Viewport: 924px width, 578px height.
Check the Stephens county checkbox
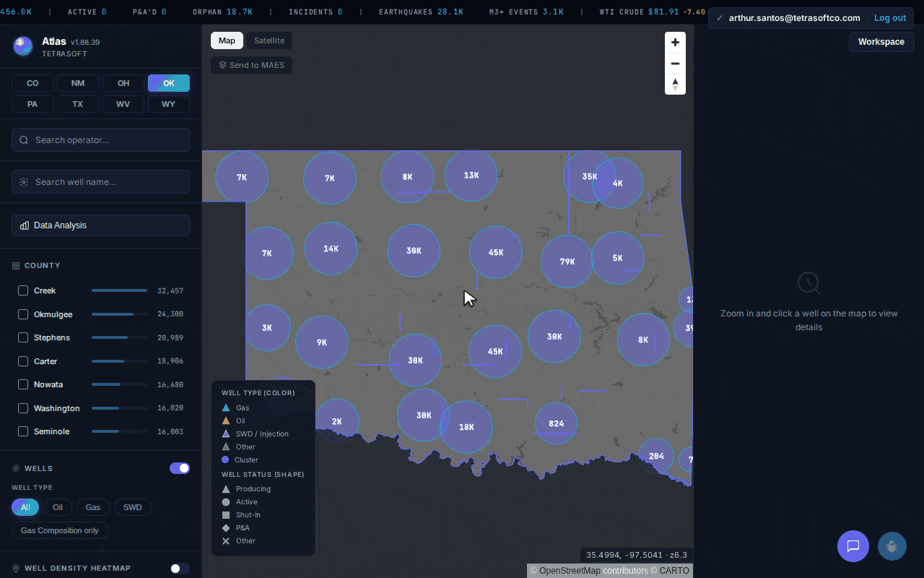[x=23, y=337]
